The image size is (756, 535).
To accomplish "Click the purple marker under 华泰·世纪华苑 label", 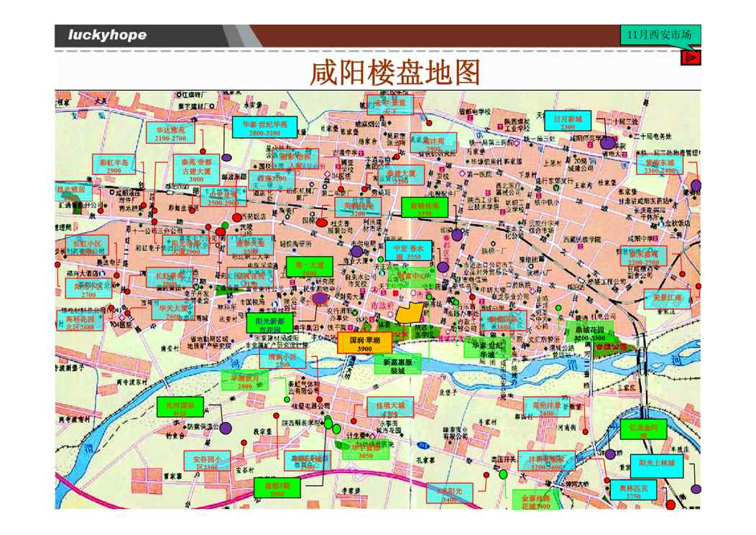I will pos(226,157).
